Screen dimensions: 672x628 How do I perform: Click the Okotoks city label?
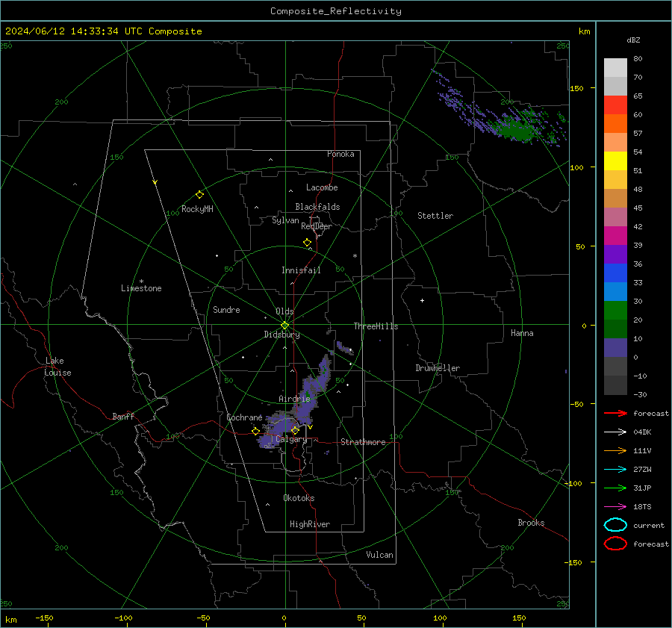pos(299,498)
